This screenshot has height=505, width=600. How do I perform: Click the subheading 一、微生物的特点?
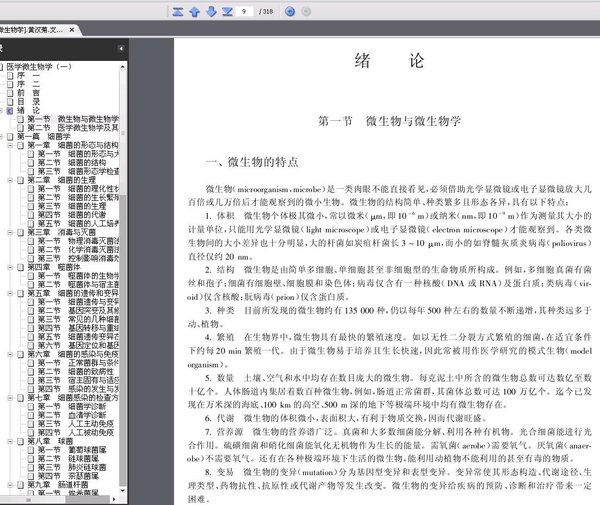[252, 162]
